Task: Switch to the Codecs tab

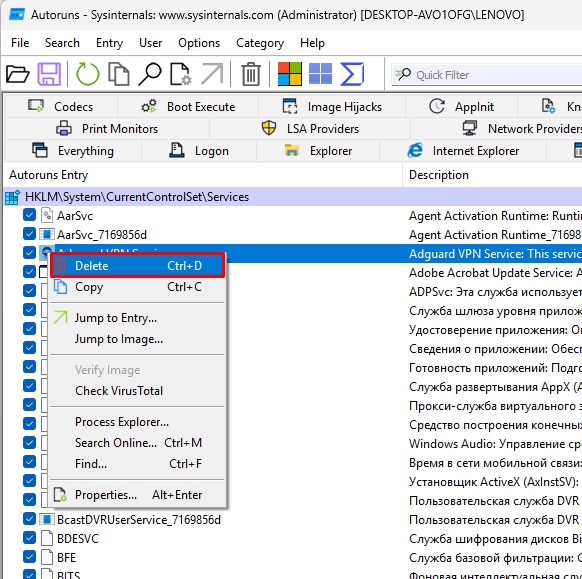Action: (61, 107)
